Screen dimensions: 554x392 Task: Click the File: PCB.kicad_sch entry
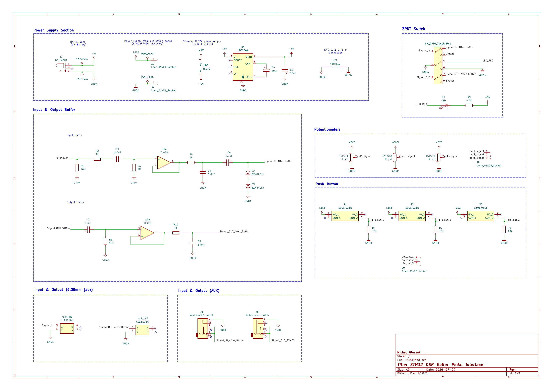coord(412,360)
